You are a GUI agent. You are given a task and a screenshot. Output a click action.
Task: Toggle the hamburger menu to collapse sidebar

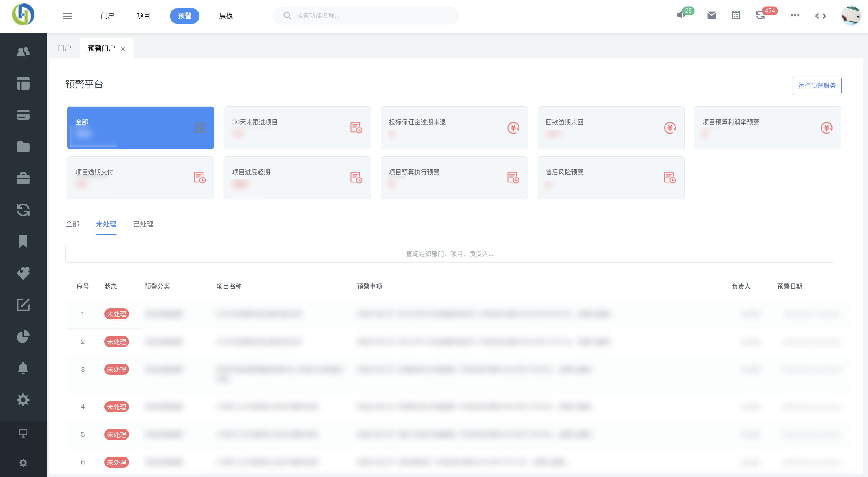point(67,16)
